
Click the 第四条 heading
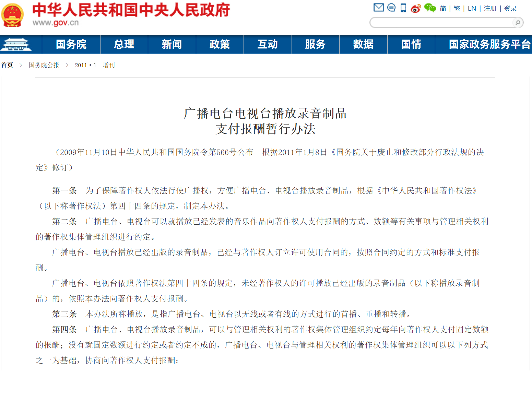(x=64, y=330)
